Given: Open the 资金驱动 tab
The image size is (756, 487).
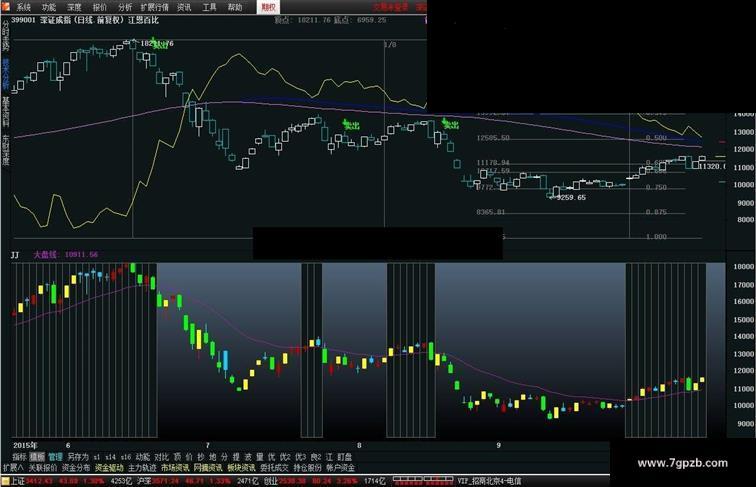Looking at the screenshot, I should click(x=109, y=468).
